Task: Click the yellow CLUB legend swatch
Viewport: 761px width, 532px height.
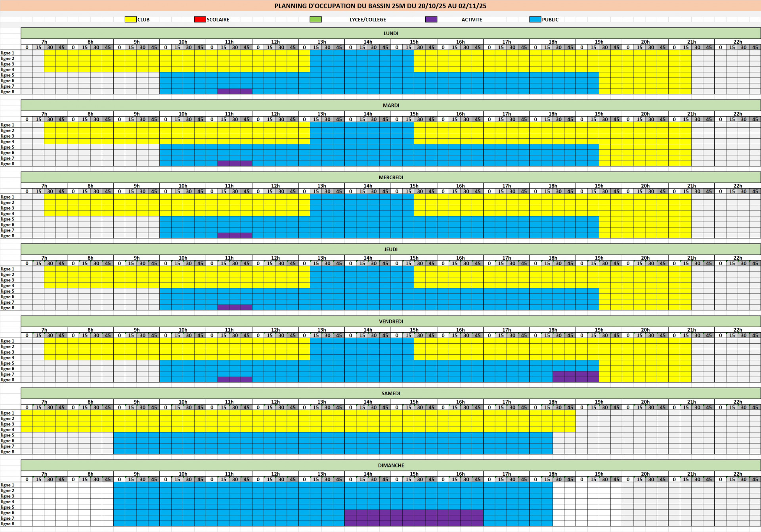Action: pos(130,19)
